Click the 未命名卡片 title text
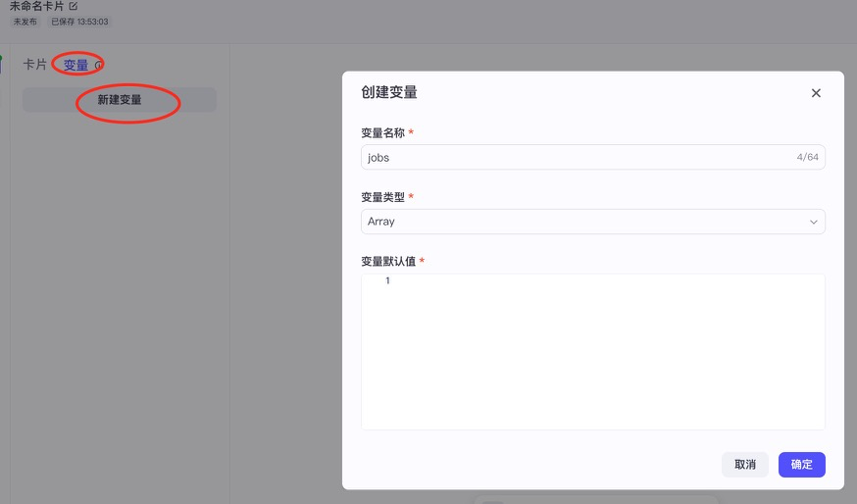The image size is (857, 504). pos(36,6)
